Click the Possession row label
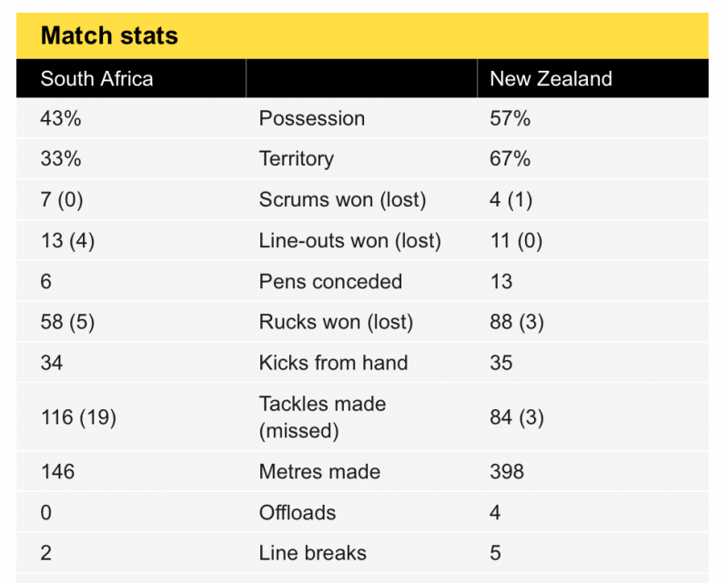Screen dimensions: 728x583 pos(312,118)
